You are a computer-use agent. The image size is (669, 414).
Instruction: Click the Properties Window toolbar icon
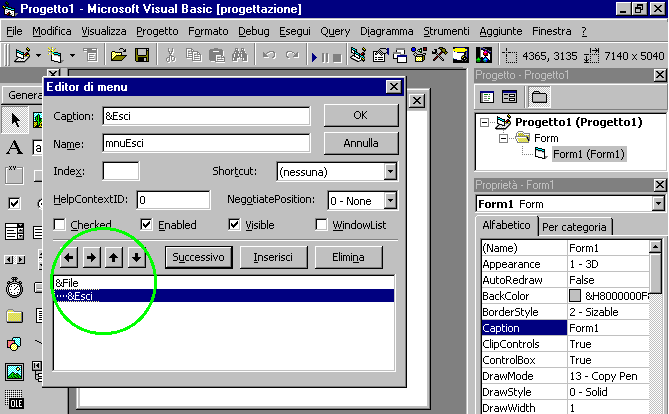380,55
